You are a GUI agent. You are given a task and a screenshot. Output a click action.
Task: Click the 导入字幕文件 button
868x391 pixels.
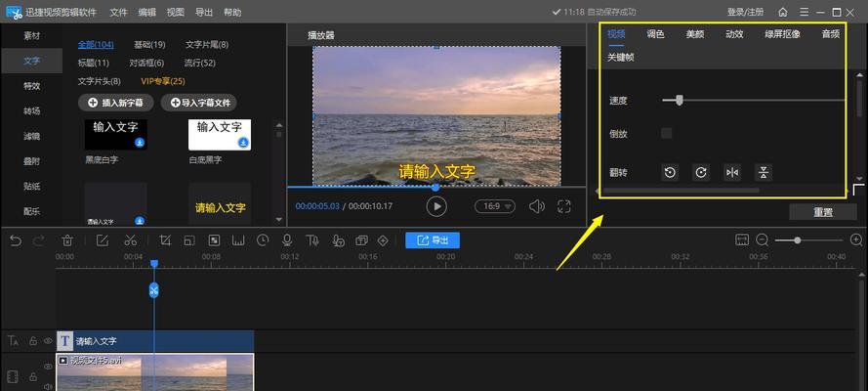(199, 103)
